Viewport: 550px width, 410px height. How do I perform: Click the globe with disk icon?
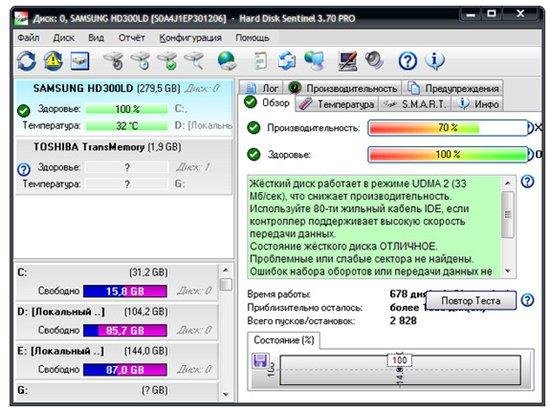click(227, 61)
